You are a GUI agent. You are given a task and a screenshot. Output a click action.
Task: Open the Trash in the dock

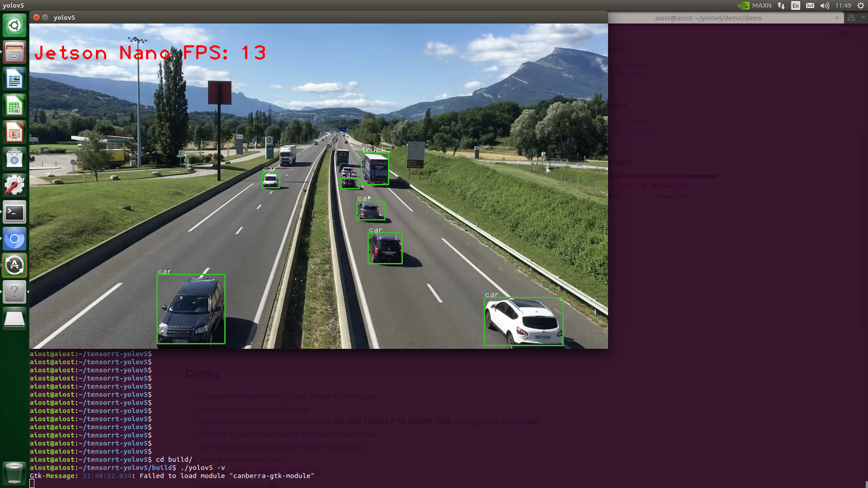(x=14, y=473)
